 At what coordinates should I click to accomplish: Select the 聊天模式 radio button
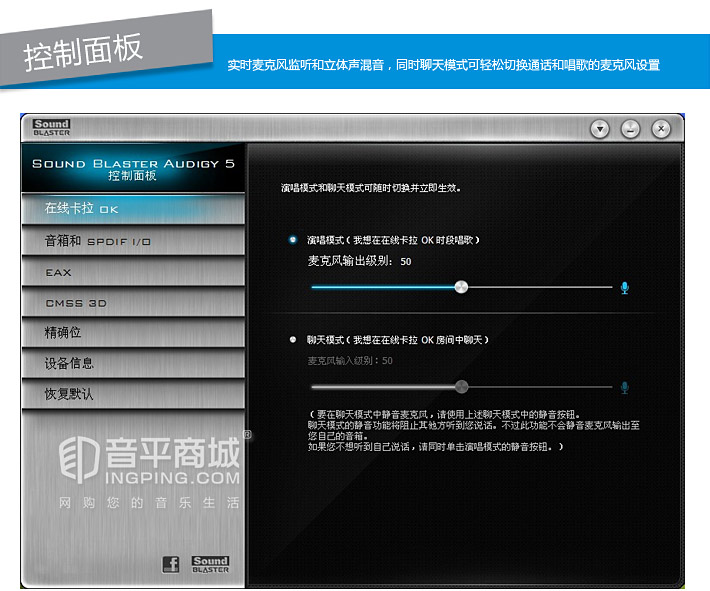point(293,339)
